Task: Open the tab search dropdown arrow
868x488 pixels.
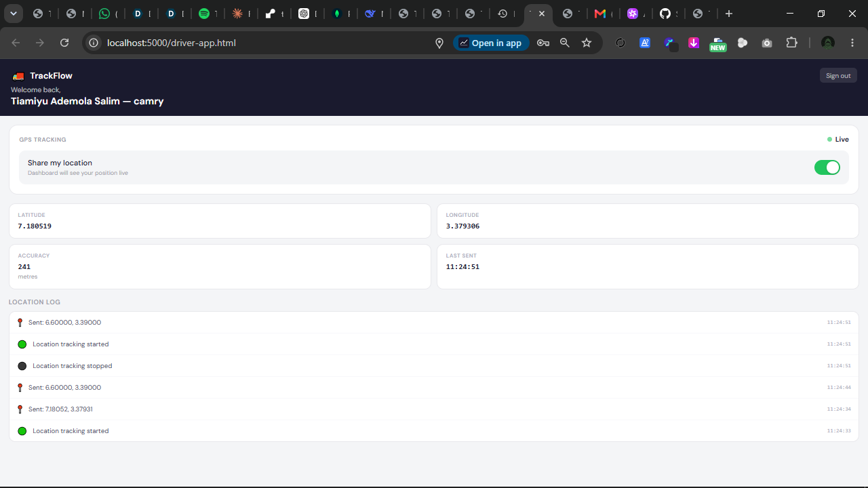Action: pyautogui.click(x=13, y=14)
